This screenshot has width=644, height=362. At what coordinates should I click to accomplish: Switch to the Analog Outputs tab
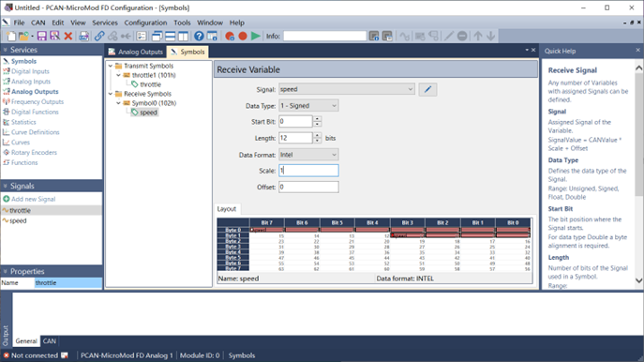[136, 52]
